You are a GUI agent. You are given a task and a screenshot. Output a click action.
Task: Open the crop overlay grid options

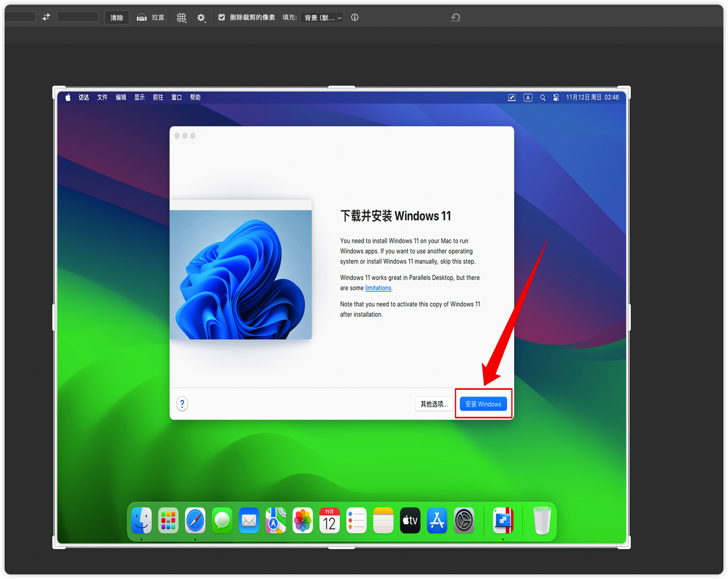coord(181,18)
